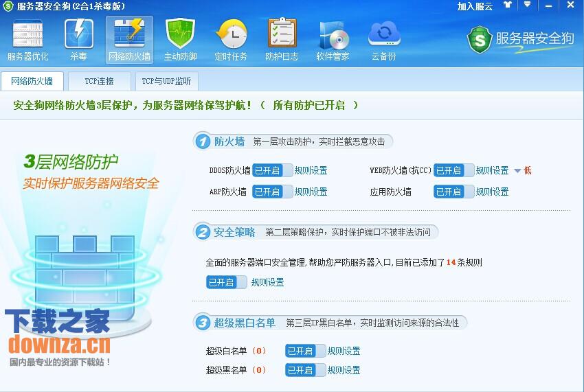Open the 云备份 cloud icon
584x392 pixels.
[x=383, y=41]
